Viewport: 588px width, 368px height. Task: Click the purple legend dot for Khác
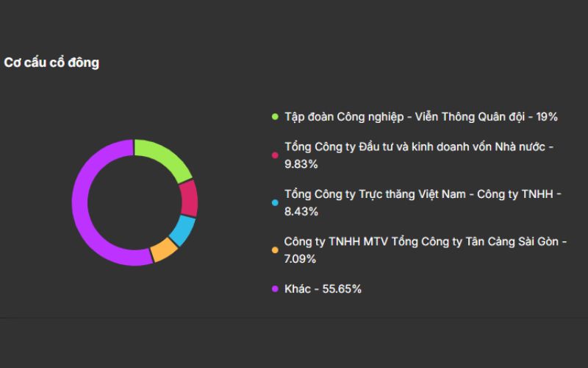tap(275, 289)
